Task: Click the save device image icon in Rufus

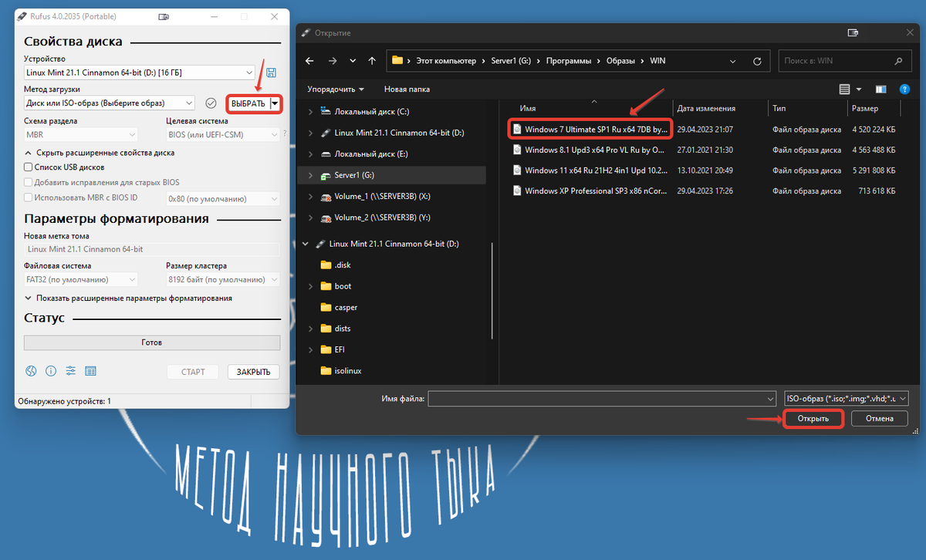Action: point(271,73)
